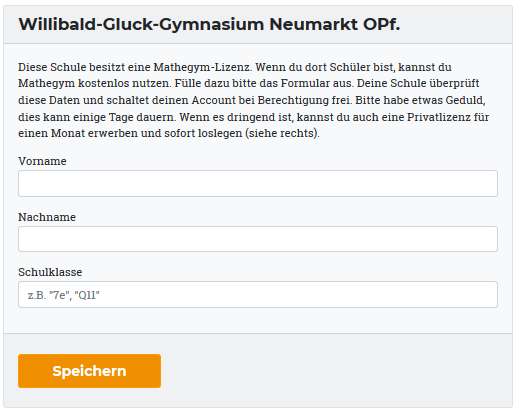This screenshot has height=417, width=520.
Task: Click the Vorname field label
Action: coord(42,161)
